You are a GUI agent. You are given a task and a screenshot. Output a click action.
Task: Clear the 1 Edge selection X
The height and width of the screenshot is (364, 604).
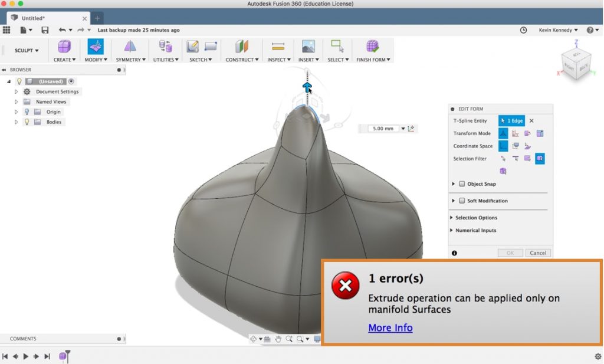tap(531, 120)
